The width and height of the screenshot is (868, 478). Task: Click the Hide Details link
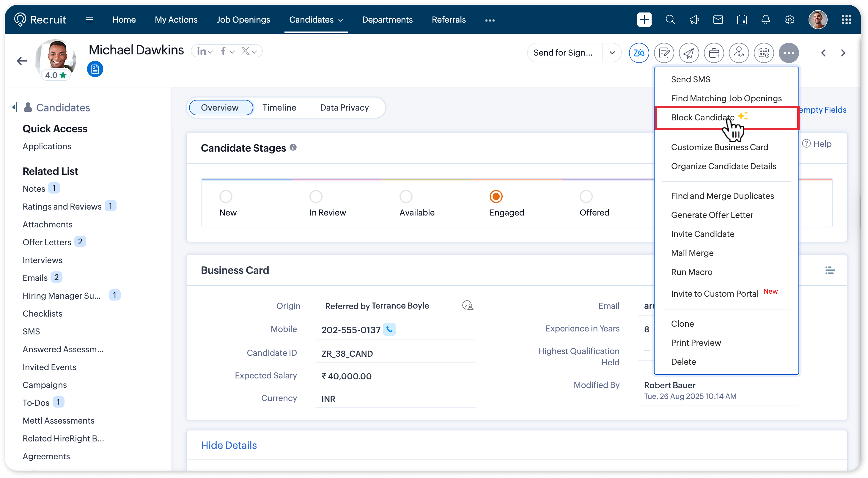click(x=229, y=445)
